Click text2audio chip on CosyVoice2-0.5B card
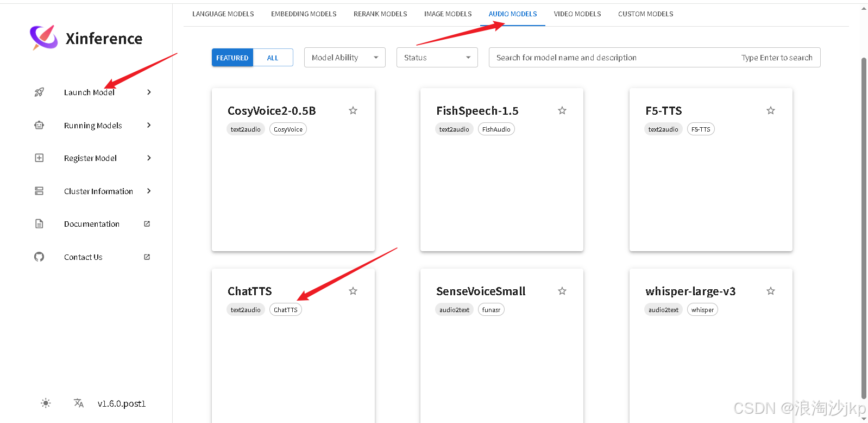 pos(246,129)
